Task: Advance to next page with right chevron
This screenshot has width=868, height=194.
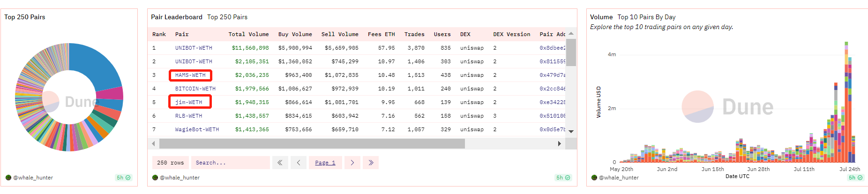Action: 352,163
